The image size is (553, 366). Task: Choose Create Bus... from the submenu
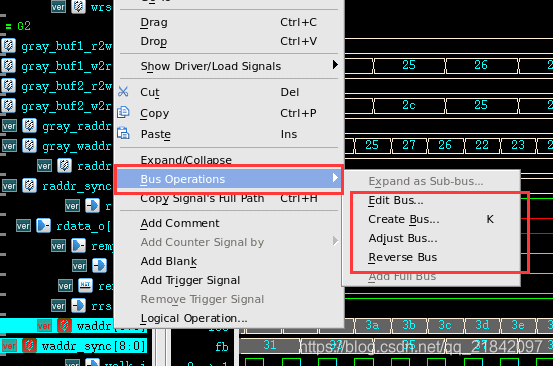[x=404, y=219]
